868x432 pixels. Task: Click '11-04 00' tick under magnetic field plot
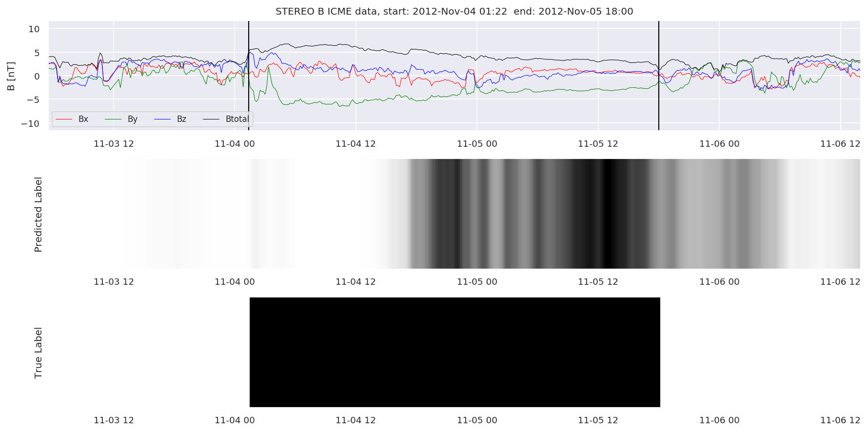click(x=235, y=144)
